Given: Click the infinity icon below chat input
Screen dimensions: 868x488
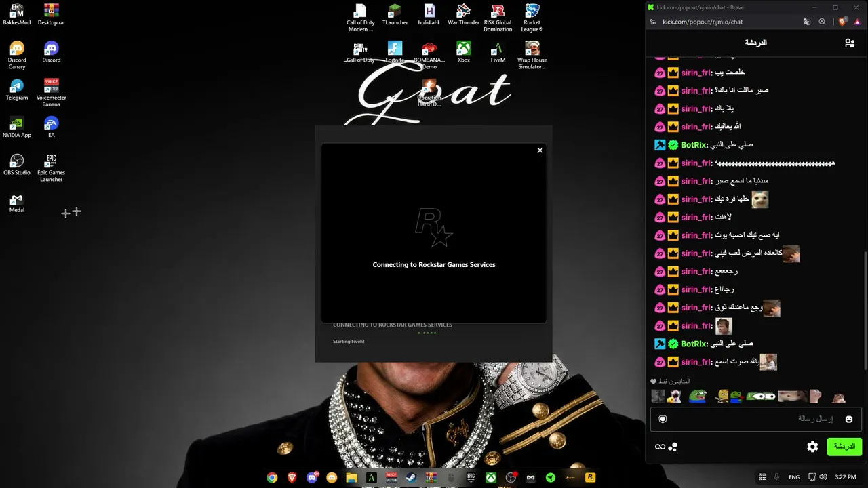Looking at the screenshot, I should (x=660, y=447).
